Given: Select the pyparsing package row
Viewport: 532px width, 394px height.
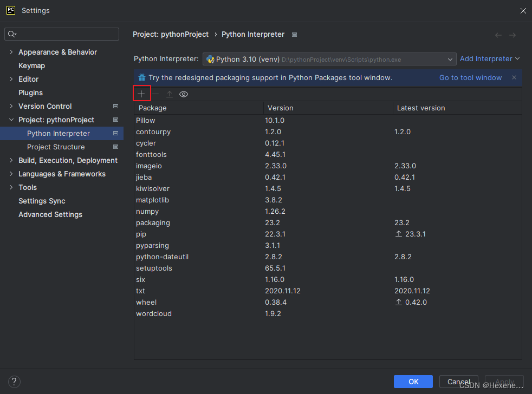Looking at the screenshot, I should click(328, 246).
